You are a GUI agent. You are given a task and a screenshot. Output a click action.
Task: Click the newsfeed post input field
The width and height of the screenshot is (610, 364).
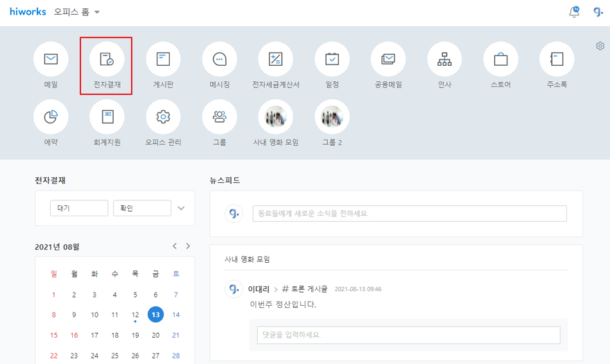(x=410, y=214)
